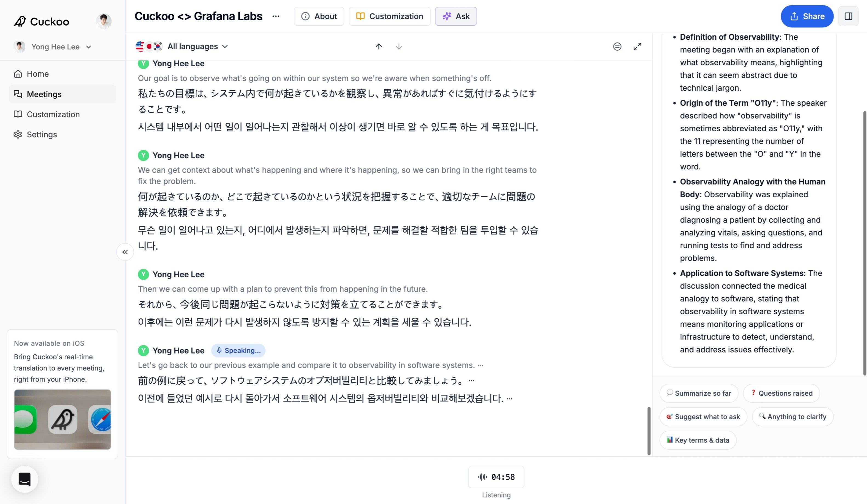Screen dimensions: 867x504
Task: Expand transcript to fullscreen
Action: [637, 46]
